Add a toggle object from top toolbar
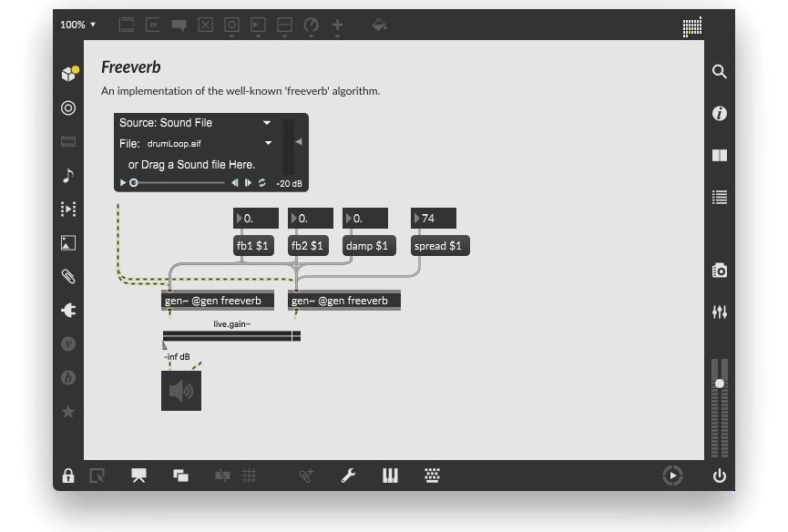788x532 pixels. [x=205, y=25]
